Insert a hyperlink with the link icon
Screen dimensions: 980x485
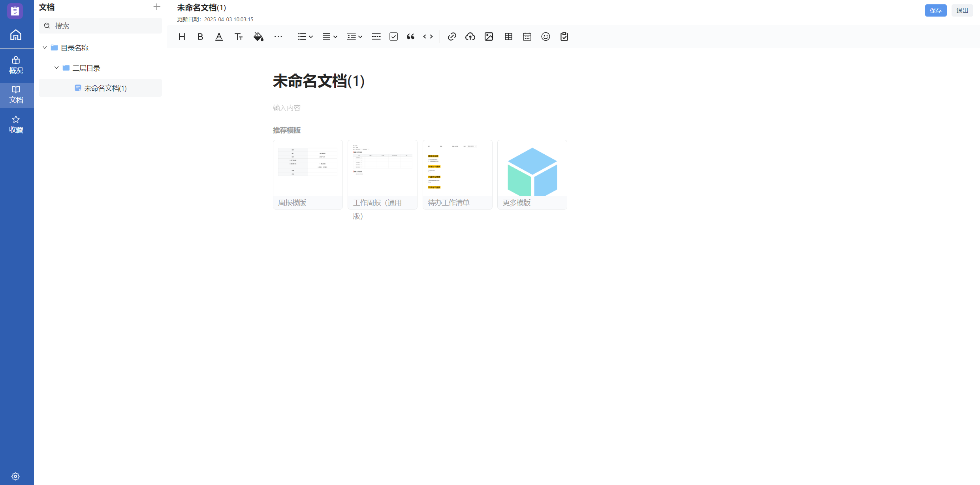point(452,37)
